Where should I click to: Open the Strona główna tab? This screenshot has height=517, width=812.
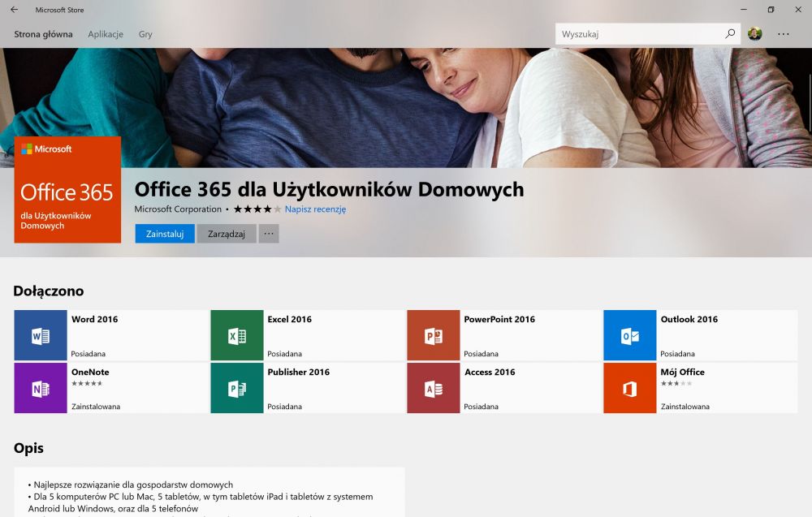(43, 34)
